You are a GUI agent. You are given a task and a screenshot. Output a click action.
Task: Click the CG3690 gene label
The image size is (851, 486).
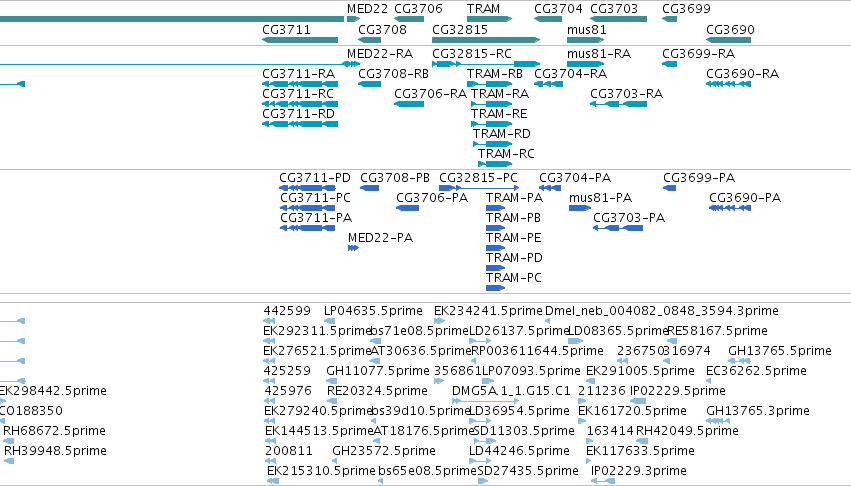pos(730,30)
